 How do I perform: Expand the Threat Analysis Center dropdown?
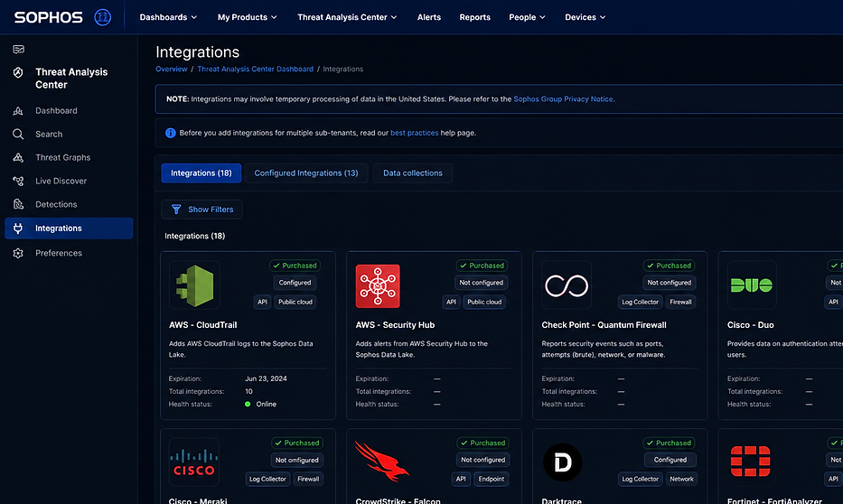point(347,17)
